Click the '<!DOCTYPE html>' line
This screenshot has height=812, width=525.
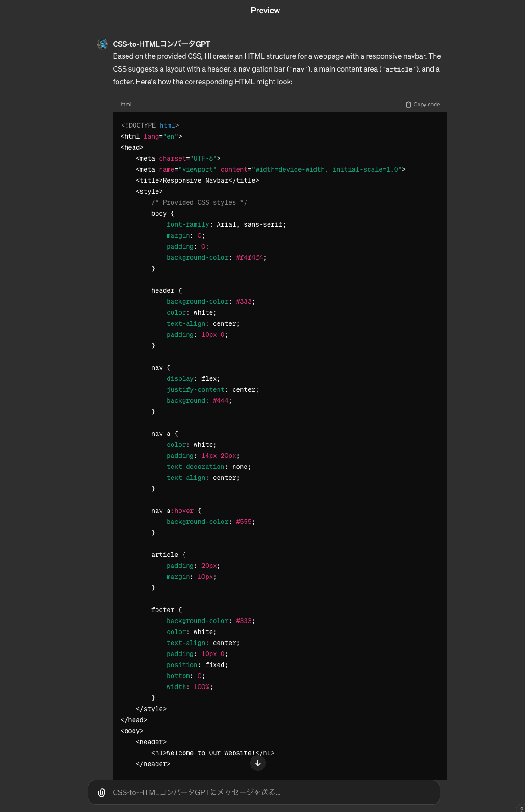click(150, 125)
